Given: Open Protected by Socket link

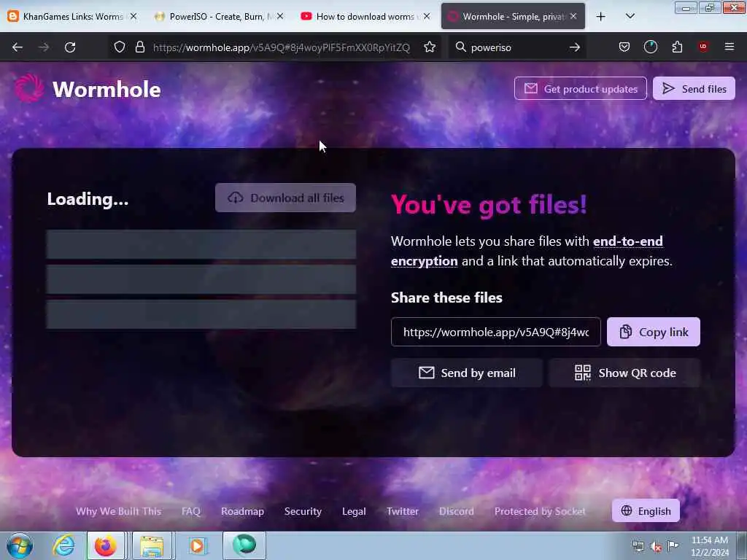Looking at the screenshot, I should [540, 511].
